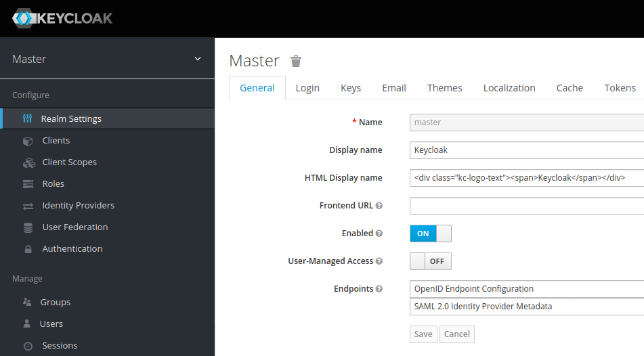Toggle the Enabled switch off

[431, 233]
